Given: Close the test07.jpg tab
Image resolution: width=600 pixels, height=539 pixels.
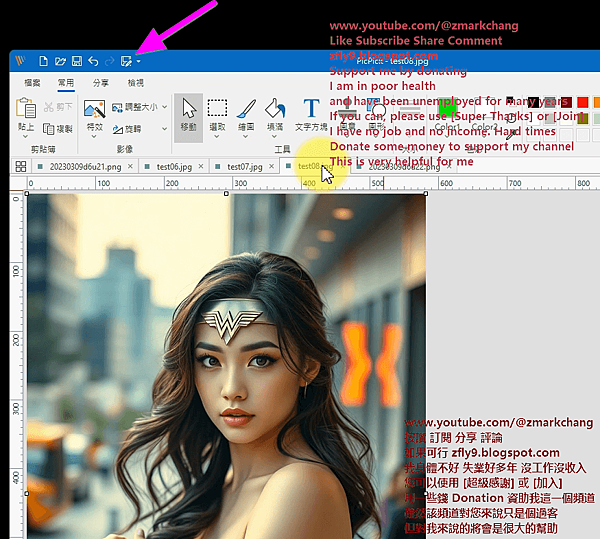Looking at the screenshot, I should [x=271, y=166].
